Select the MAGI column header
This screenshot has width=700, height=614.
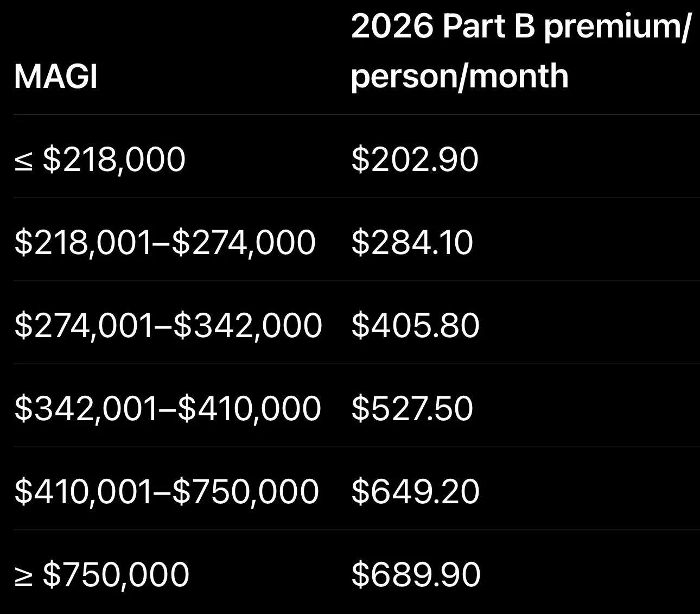[x=55, y=77]
